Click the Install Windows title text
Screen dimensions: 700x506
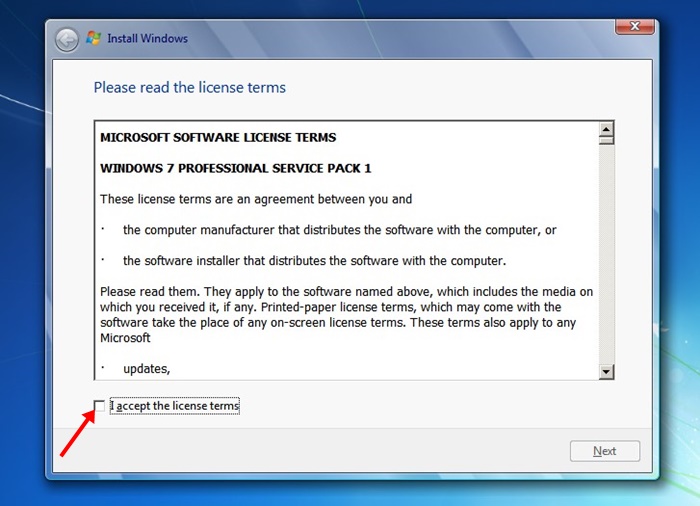pyautogui.click(x=147, y=38)
